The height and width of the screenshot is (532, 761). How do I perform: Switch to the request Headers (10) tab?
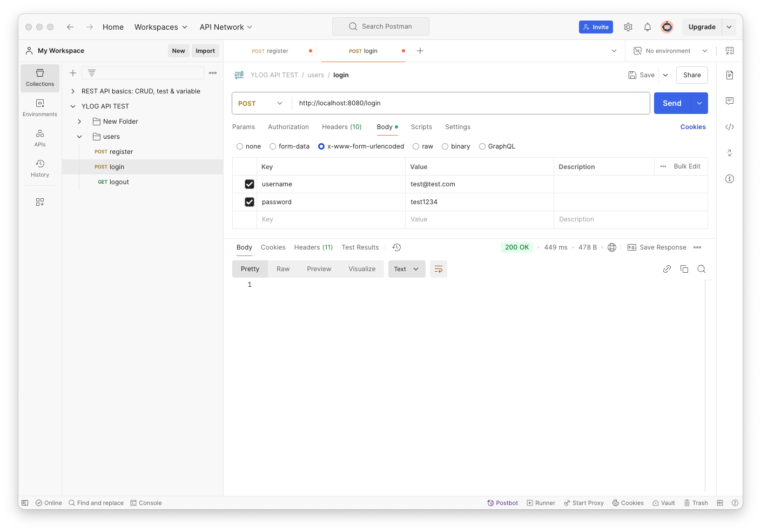click(342, 127)
